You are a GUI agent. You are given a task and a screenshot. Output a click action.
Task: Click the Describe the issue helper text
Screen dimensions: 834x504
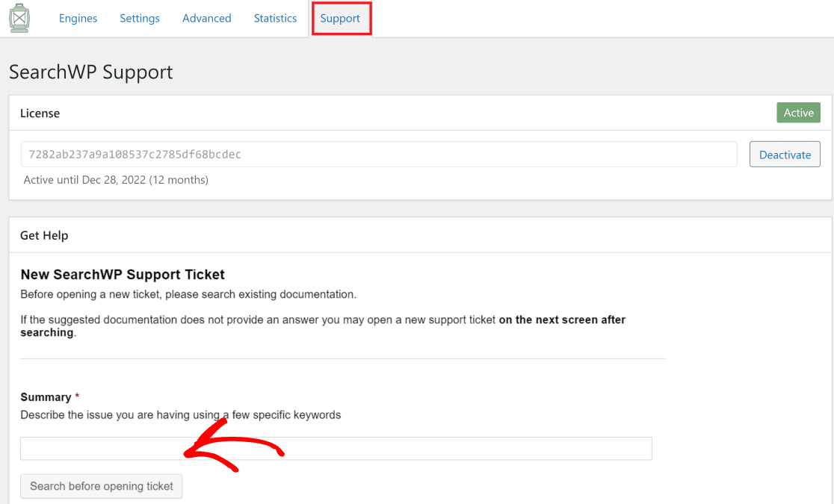coord(181,414)
